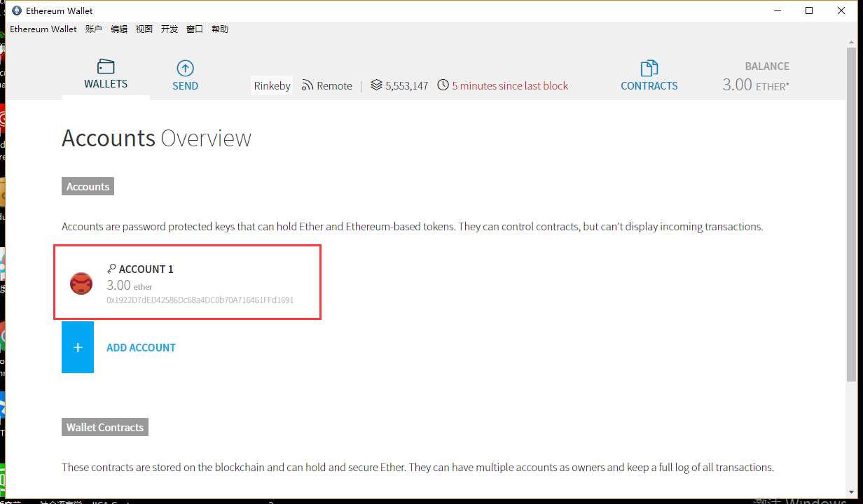The image size is (863, 504).
Task: Click the Account 1 red identicon avatar
Action: (x=81, y=283)
